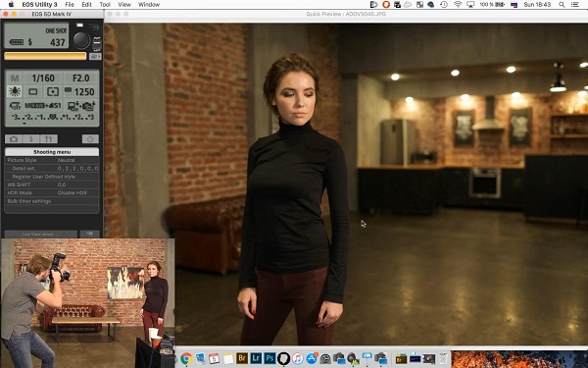Change the F2.0 aperture value
Image resolution: width=588 pixels, height=368 pixels.
(x=81, y=79)
